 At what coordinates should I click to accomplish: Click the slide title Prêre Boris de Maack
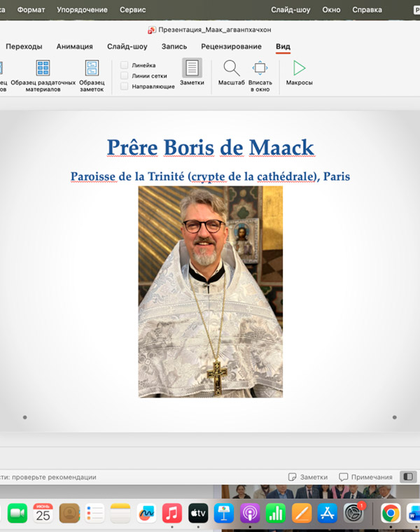[211, 148]
